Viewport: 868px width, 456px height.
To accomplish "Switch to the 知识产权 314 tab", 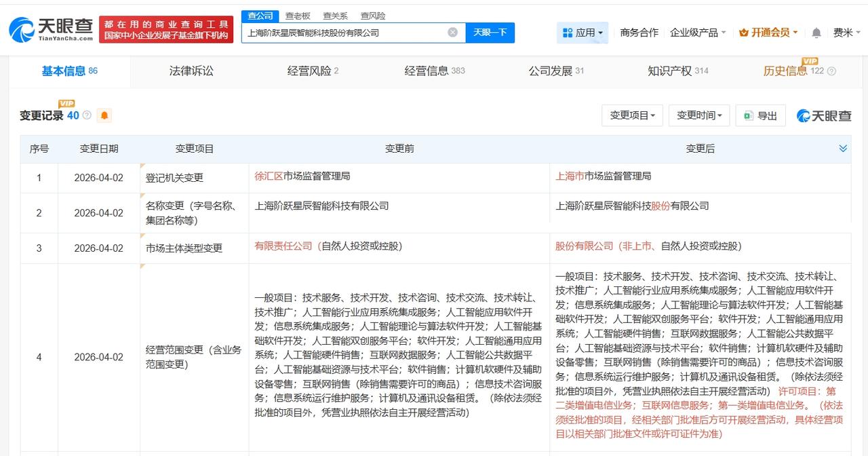I will coord(677,71).
